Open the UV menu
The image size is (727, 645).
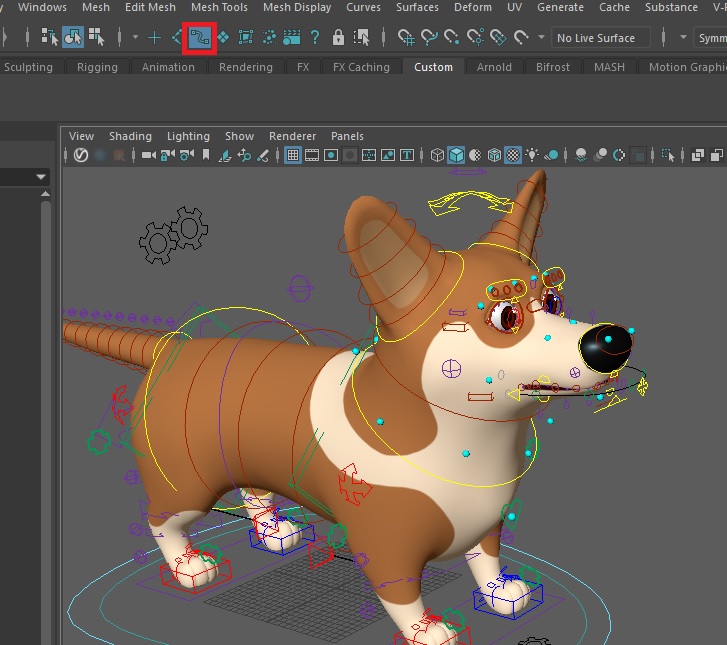tap(515, 7)
